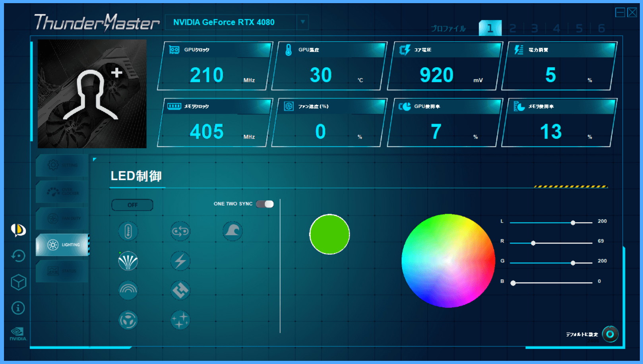Click the restore/reset circular arrow sidebar icon
643x364 pixels.
click(x=18, y=256)
